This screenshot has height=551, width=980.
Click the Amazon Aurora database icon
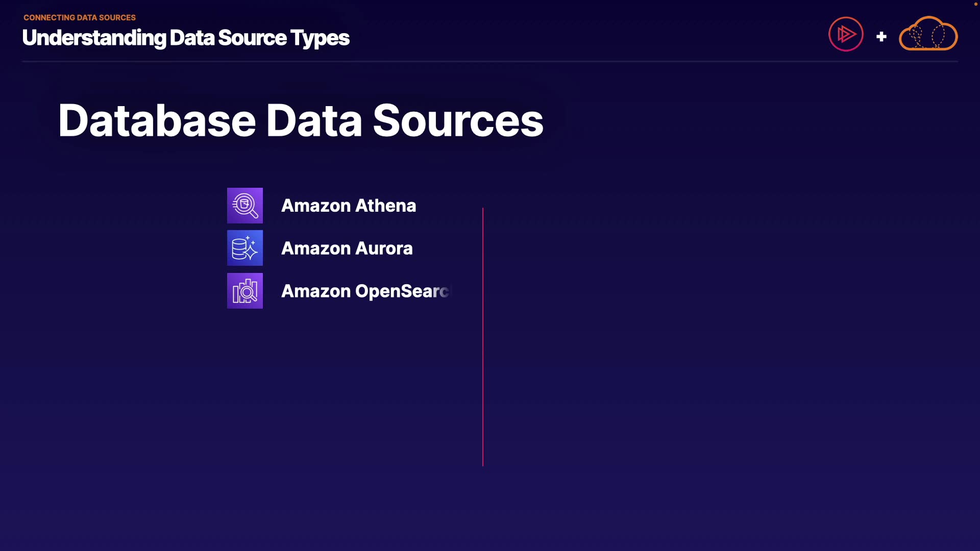[245, 248]
